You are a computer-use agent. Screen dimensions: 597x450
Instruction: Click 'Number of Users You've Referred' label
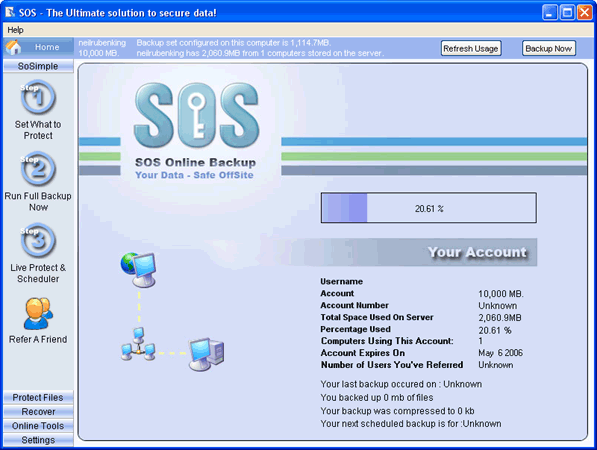(x=392, y=365)
